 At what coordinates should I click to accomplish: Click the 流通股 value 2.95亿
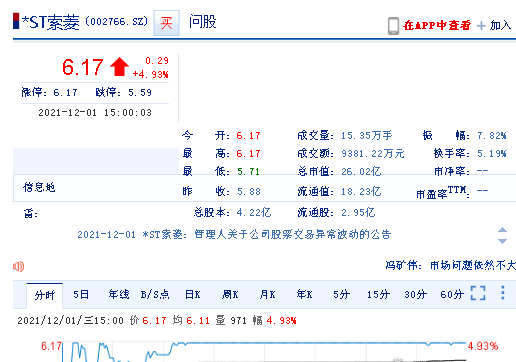point(358,212)
